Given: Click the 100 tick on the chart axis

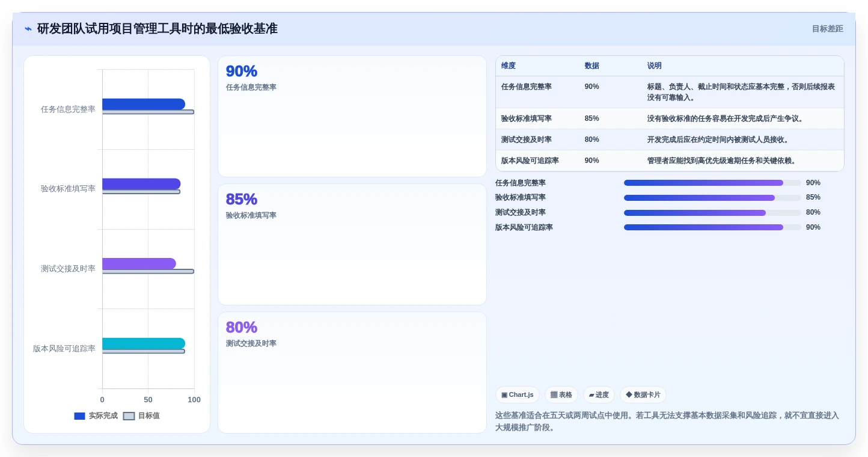Looking at the screenshot, I should [194, 400].
